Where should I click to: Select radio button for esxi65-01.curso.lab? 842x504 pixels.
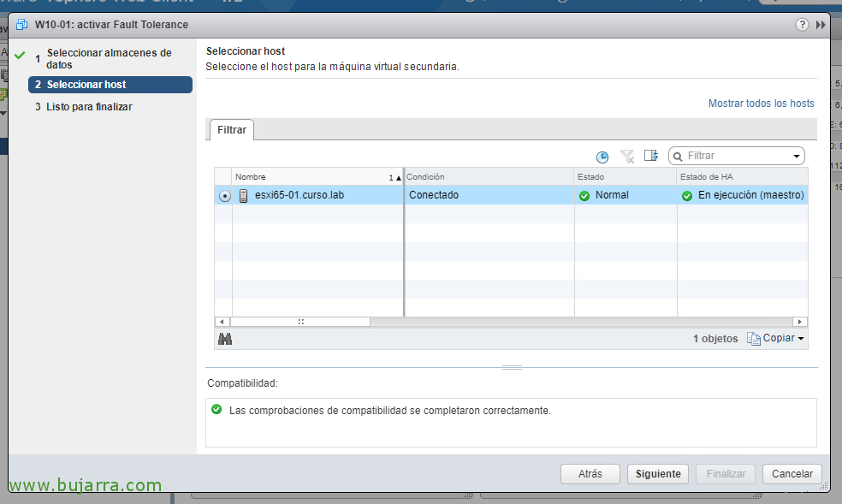(x=224, y=196)
